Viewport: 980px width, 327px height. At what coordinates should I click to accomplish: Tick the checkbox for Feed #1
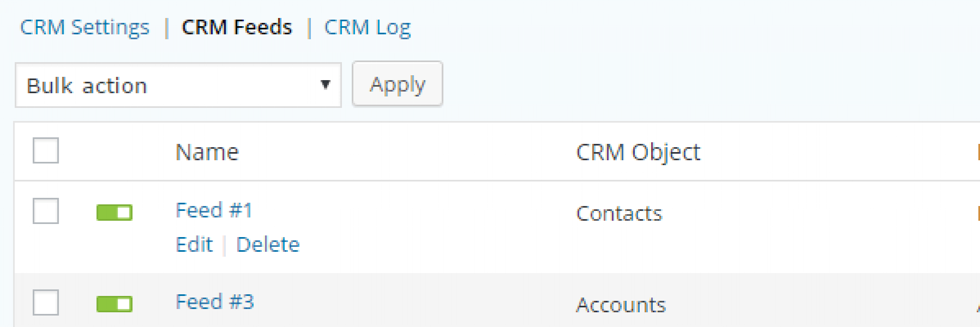tap(46, 210)
